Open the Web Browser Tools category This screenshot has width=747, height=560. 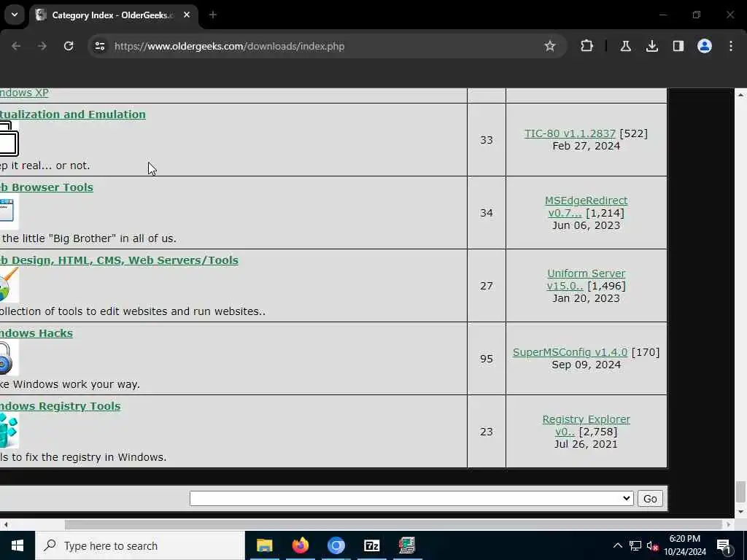coord(47,187)
